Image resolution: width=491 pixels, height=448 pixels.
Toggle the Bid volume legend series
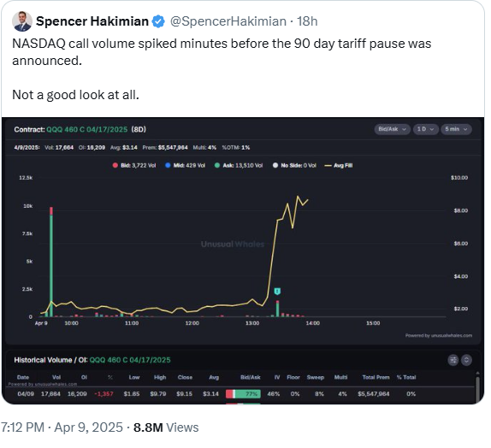click(134, 165)
